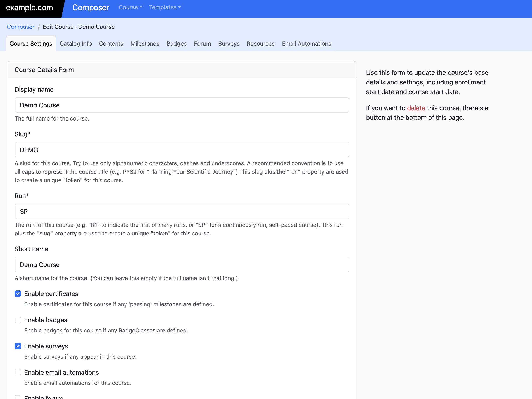
Task: Switch to the Catalog Info tab
Action: pos(75,44)
